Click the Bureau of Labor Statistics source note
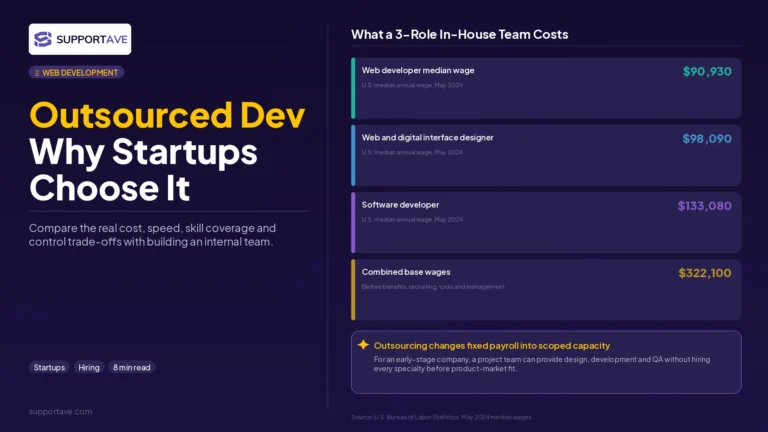 click(x=441, y=417)
